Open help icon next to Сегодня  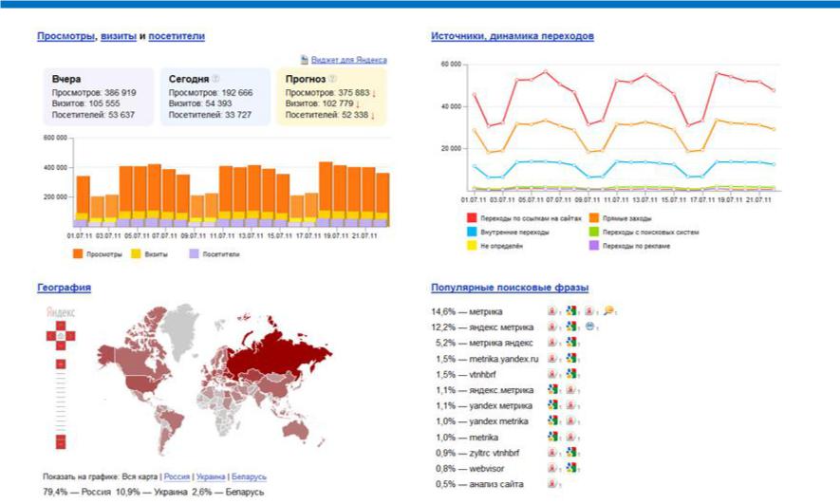click(215, 79)
